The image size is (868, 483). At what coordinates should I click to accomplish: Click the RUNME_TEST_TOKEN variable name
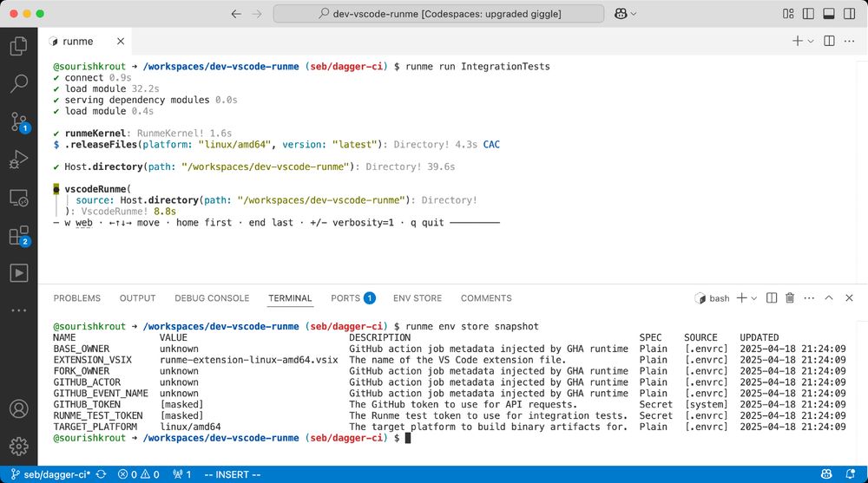tap(98, 415)
